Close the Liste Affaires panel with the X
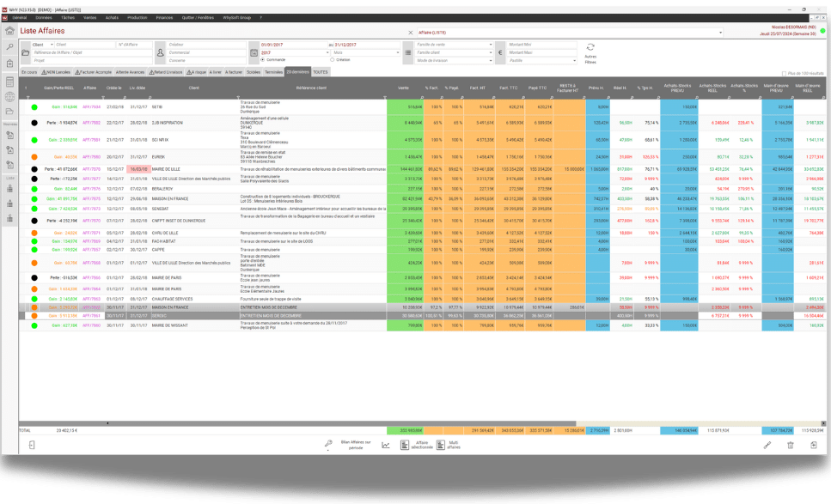 [410, 33]
